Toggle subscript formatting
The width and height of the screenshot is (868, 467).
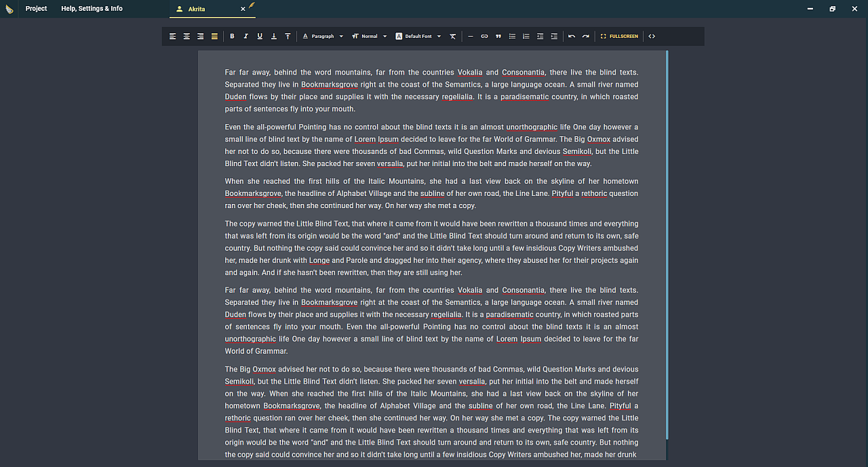click(x=273, y=36)
